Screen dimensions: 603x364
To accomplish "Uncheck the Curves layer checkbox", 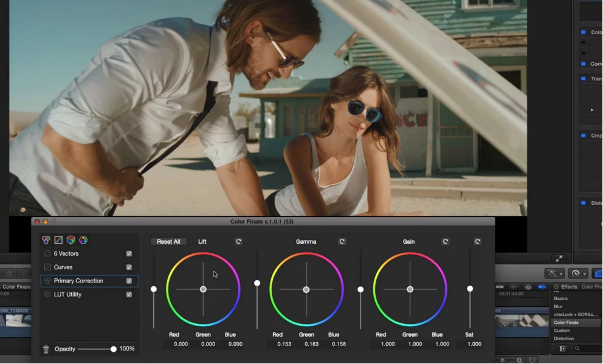I will point(129,267).
